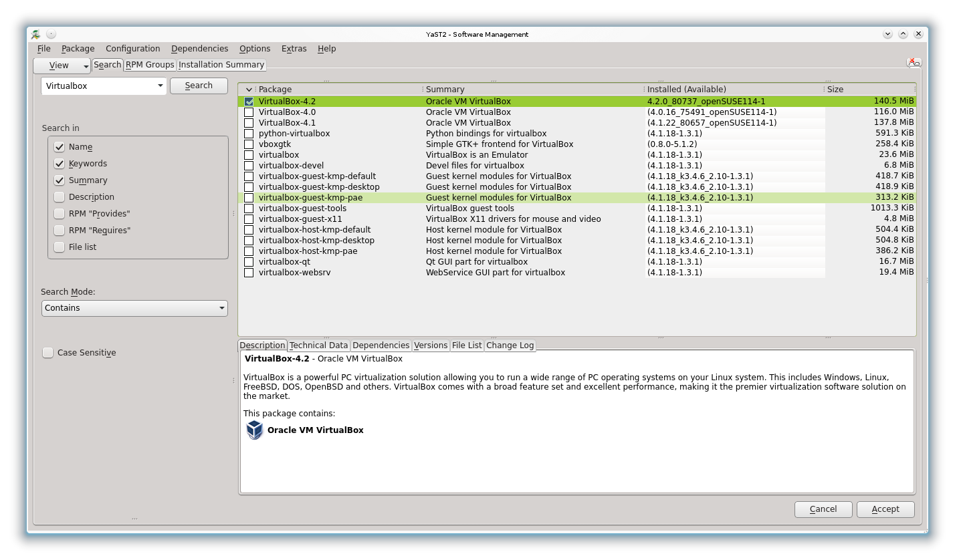Check the virtualbox-qt package checkbox
Screen dimensions: 955x560
(x=249, y=262)
